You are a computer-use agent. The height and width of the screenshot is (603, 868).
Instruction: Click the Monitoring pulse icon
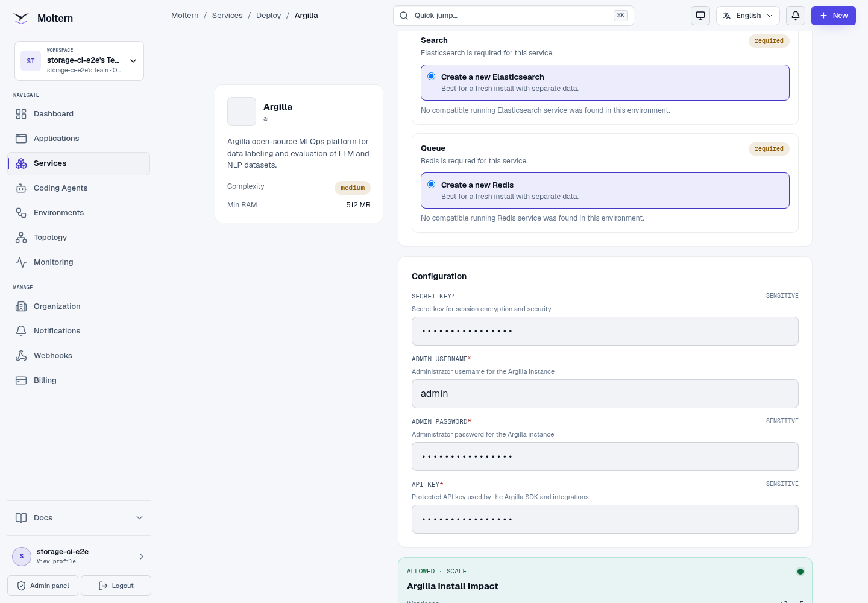tap(21, 262)
